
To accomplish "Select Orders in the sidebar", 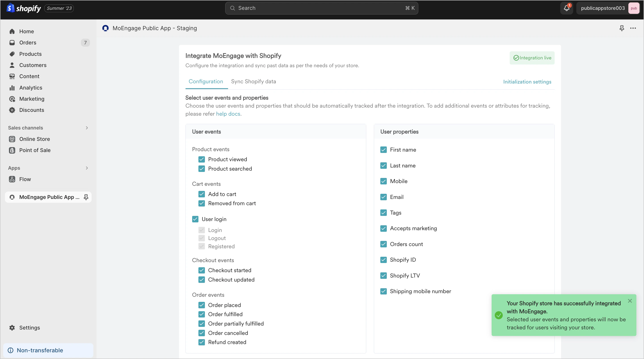I will (27, 42).
